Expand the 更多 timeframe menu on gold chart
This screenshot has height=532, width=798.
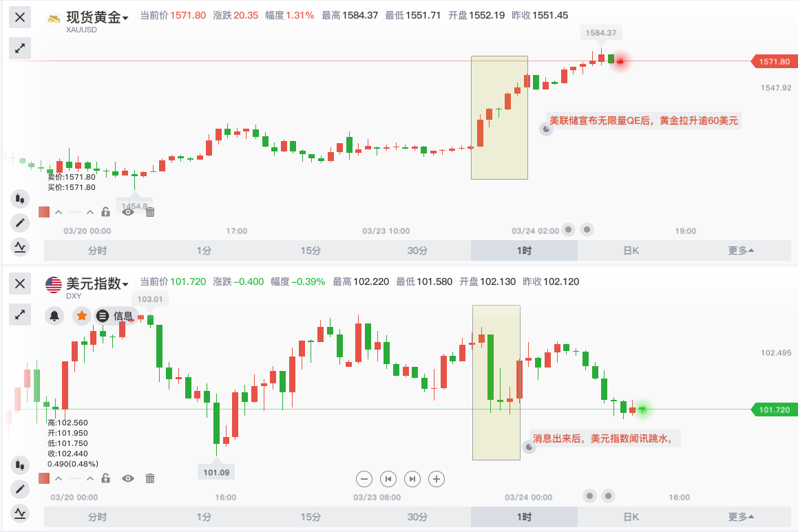[x=740, y=251]
